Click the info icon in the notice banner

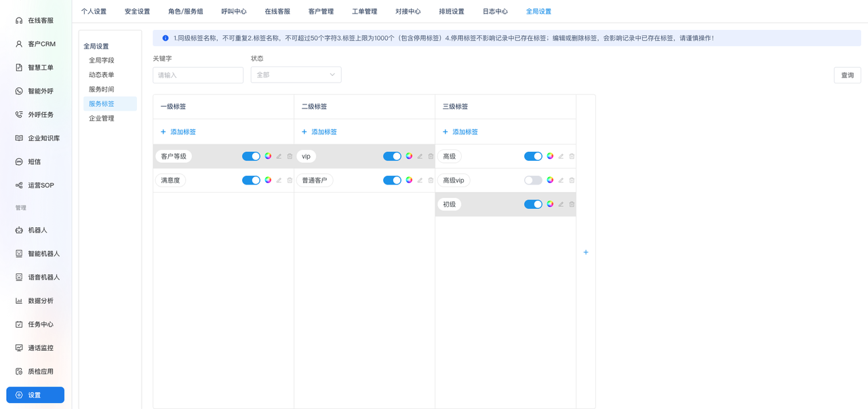[x=165, y=38]
